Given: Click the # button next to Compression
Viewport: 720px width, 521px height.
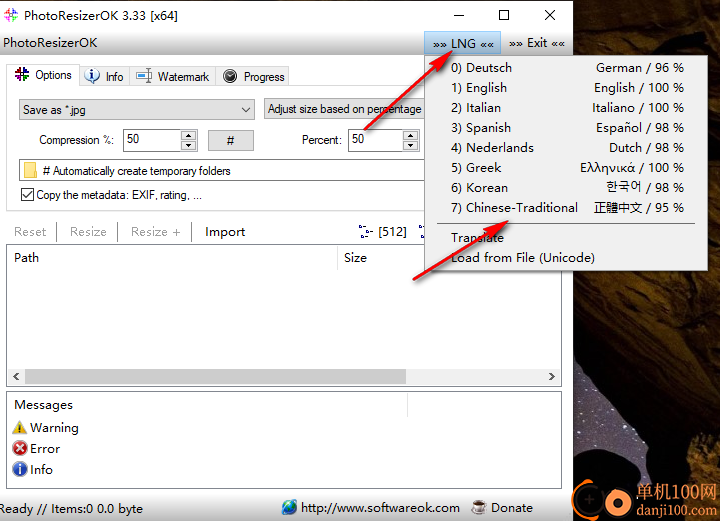Looking at the screenshot, I should coord(231,140).
